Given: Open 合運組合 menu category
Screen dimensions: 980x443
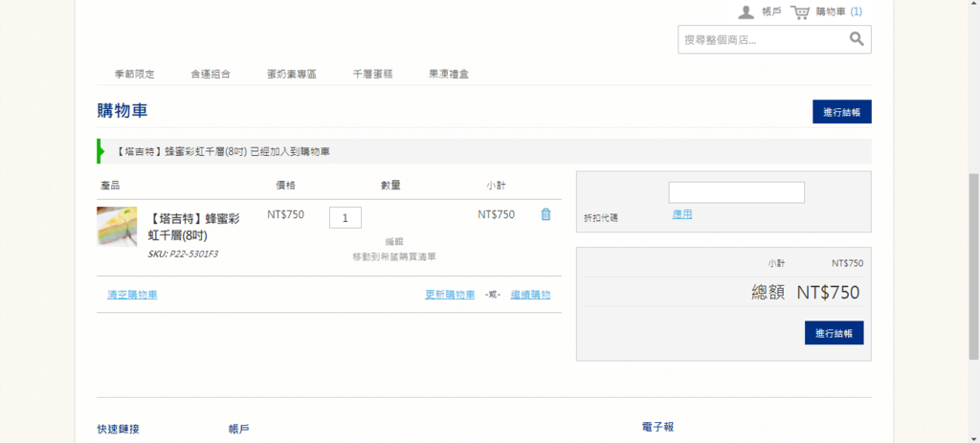Looking at the screenshot, I should tap(211, 75).
